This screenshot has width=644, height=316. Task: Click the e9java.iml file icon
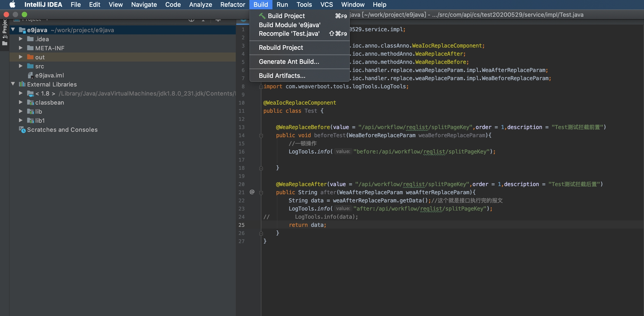30,75
